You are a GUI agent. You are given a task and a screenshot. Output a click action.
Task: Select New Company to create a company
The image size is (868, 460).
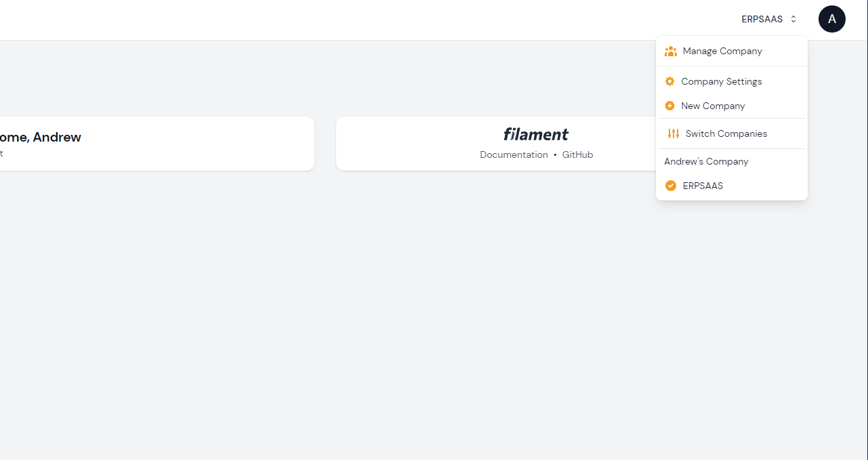(712, 106)
